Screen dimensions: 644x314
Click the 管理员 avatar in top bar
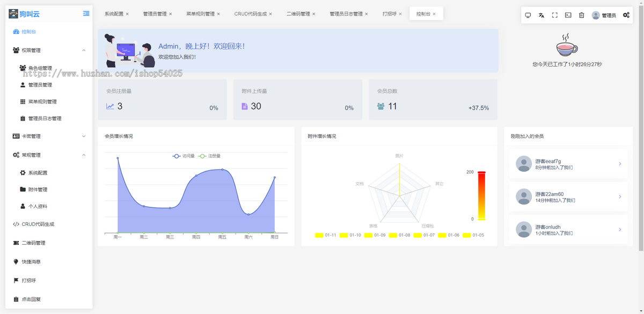596,15
